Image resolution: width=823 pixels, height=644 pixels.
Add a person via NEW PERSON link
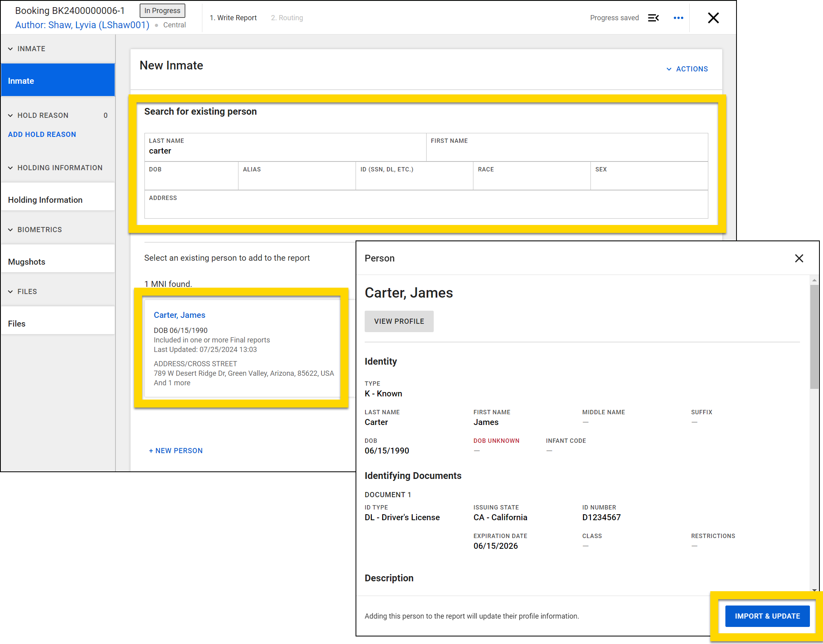pos(176,450)
